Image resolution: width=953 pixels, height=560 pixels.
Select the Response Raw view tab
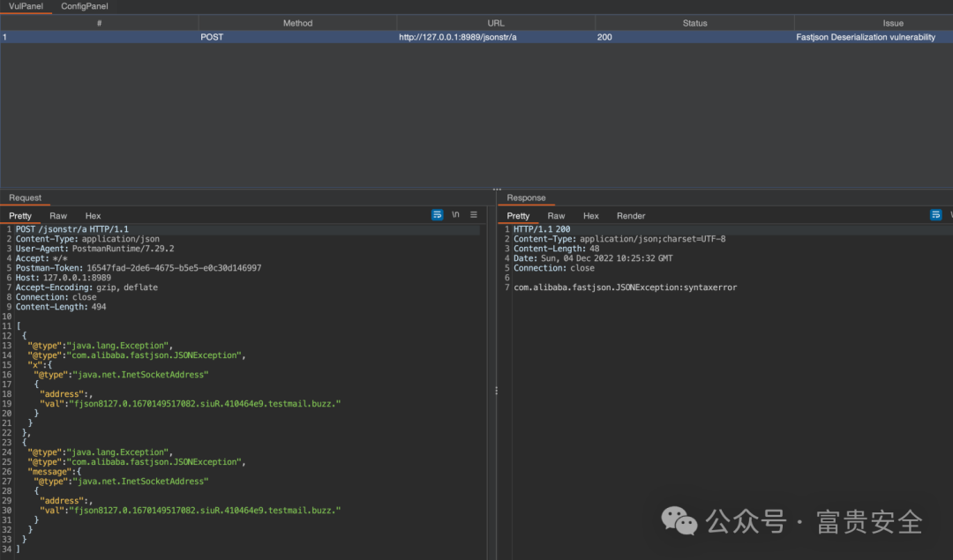pos(556,215)
